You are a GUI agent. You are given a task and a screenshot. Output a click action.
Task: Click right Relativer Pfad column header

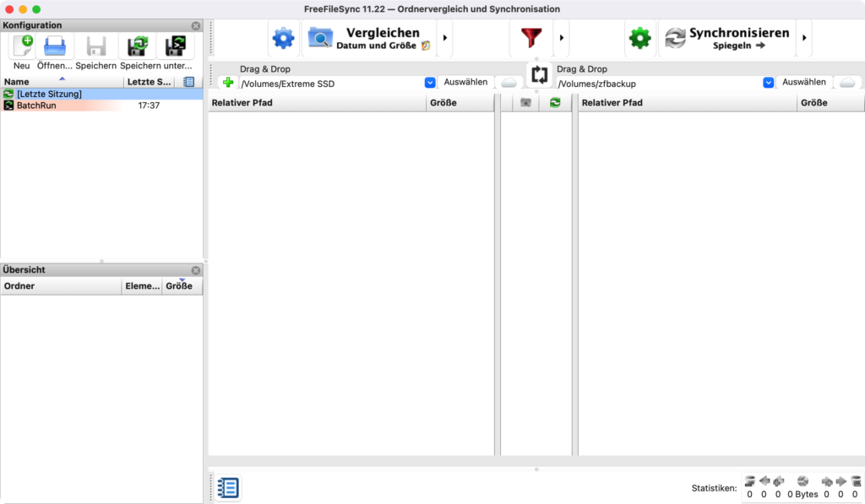pyautogui.click(x=688, y=102)
